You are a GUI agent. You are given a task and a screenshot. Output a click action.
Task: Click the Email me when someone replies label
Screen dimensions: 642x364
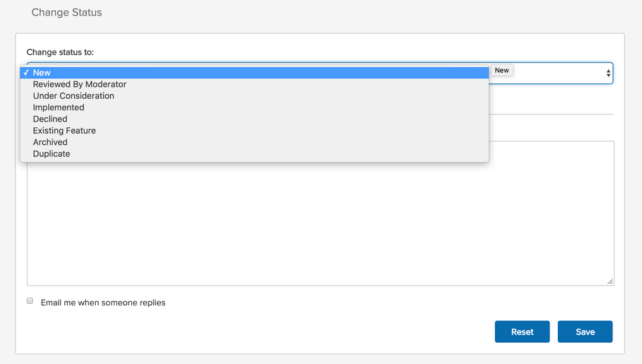103,302
